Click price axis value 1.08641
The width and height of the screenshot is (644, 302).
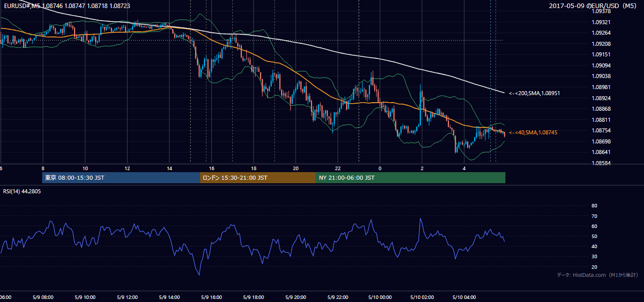tap(601, 152)
